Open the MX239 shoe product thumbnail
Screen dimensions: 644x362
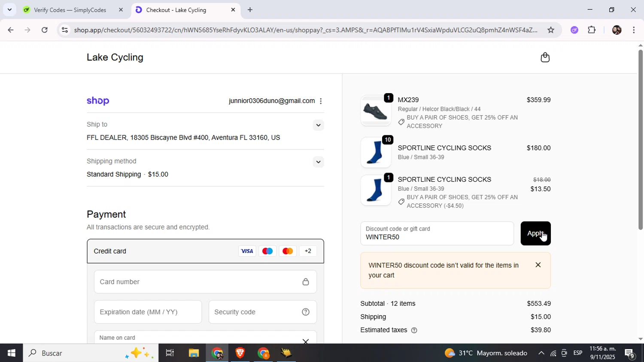pos(376,111)
